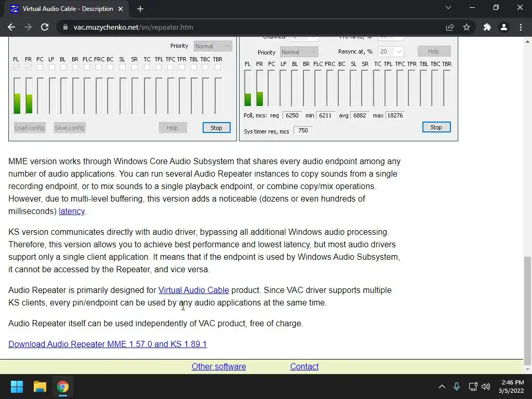This screenshot has height=399, width=532.
Task: Enable the BL channel checkbox
Action: click(x=63, y=67)
